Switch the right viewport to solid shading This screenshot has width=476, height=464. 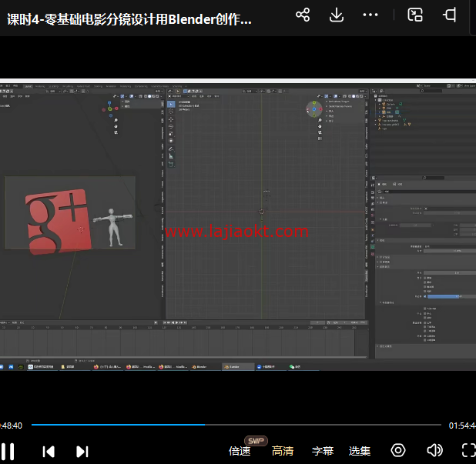point(354,96)
